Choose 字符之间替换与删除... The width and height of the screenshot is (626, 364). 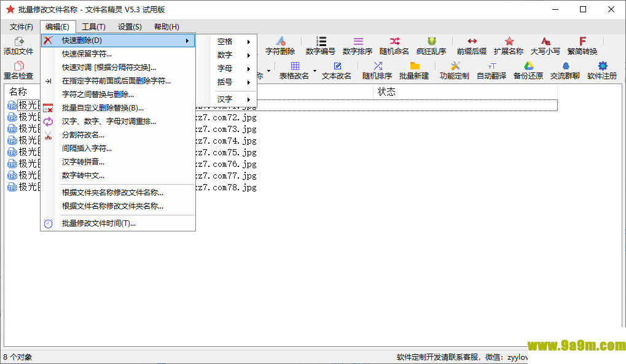tap(118, 95)
